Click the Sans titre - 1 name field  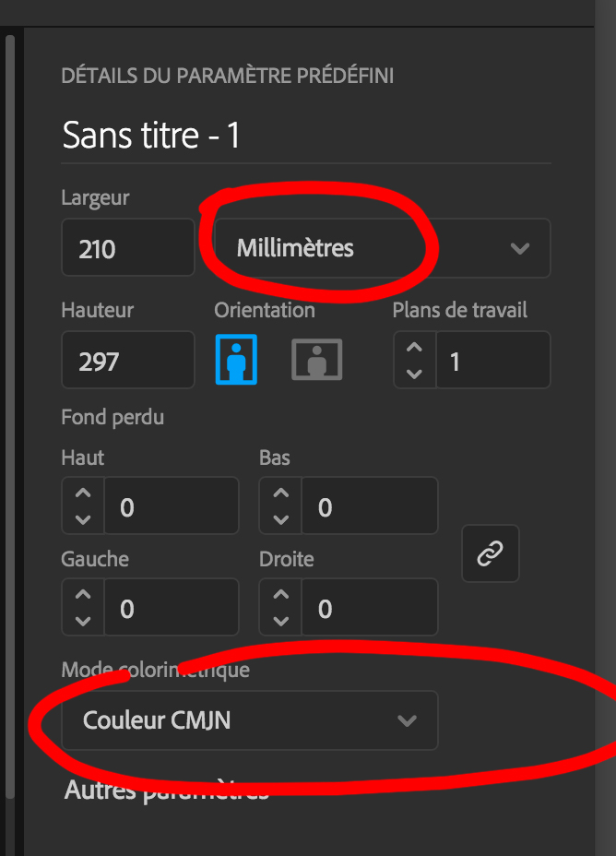pos(304,136)
